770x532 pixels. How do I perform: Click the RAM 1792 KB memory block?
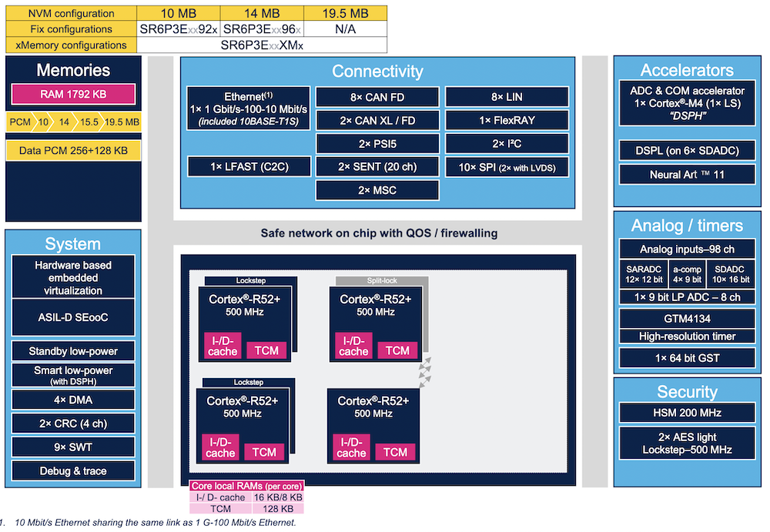73,95
